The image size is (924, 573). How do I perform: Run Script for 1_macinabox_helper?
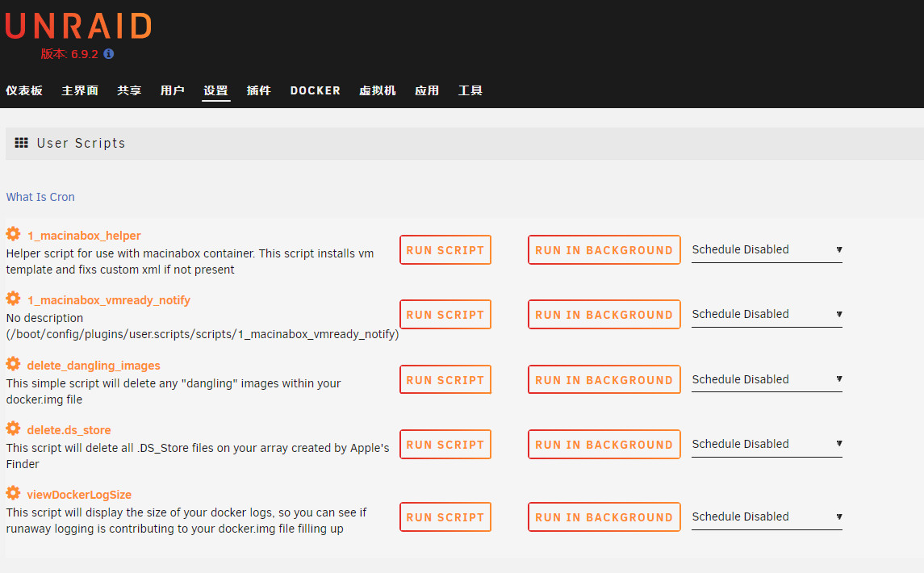click(x=445, y=250)
